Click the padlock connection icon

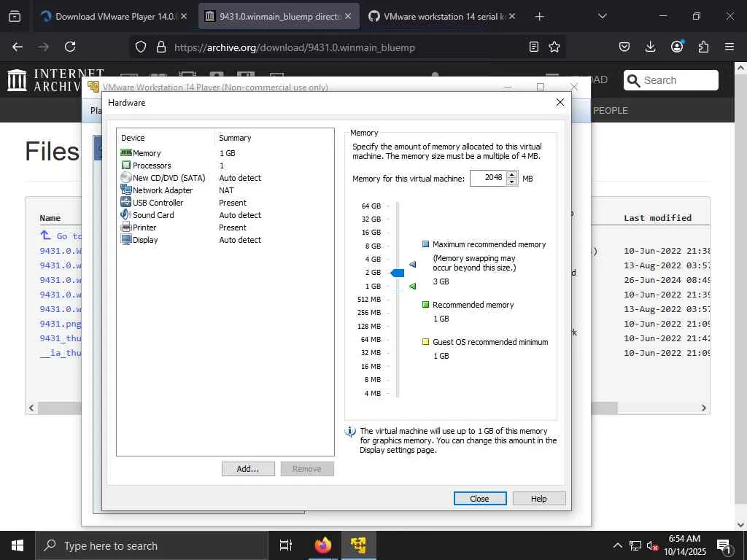point(161,47)
